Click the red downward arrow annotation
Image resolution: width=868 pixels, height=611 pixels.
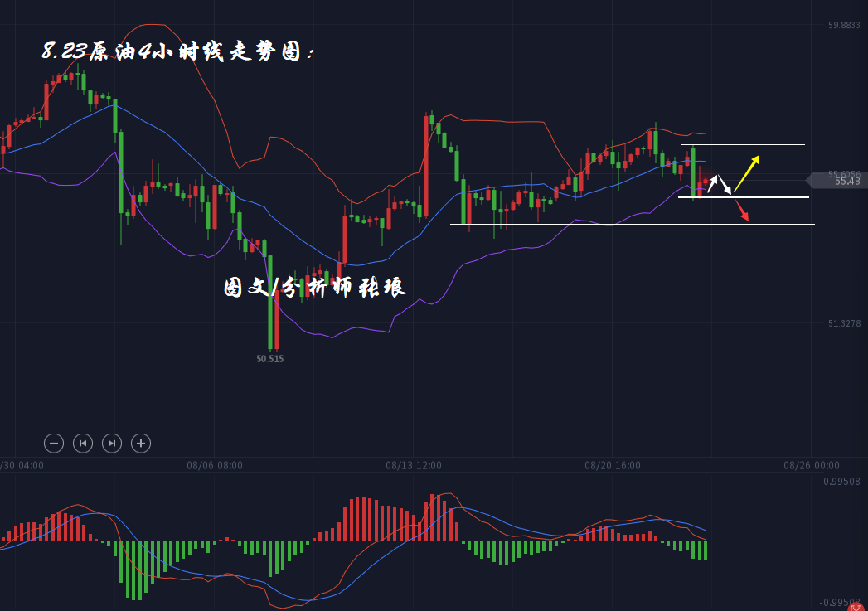742,211
